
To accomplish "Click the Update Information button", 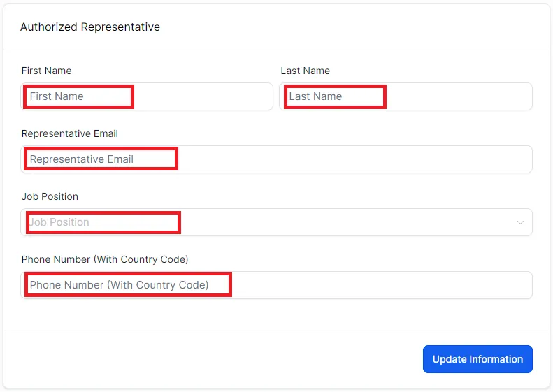I will [477, 359].
